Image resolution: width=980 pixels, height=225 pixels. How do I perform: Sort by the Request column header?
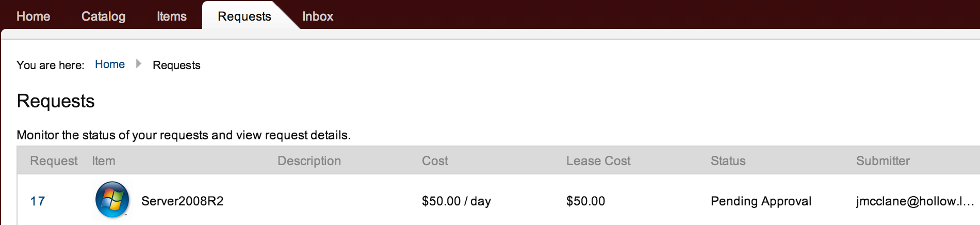(54, 161)
